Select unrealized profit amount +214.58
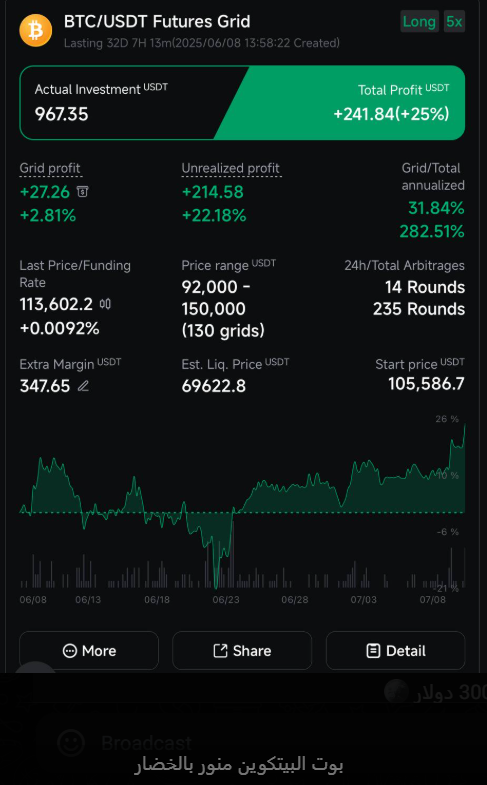Image resolution: width=487 pixels, height=785 pixels. tap(213, 192)
